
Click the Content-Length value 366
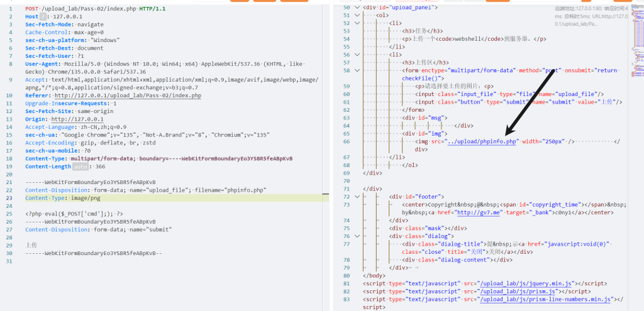point(99,166)
